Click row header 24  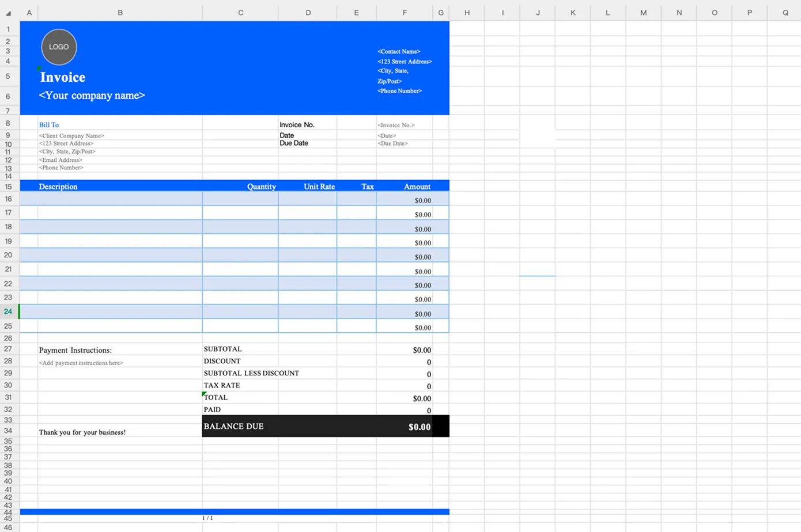click(8, 311)
